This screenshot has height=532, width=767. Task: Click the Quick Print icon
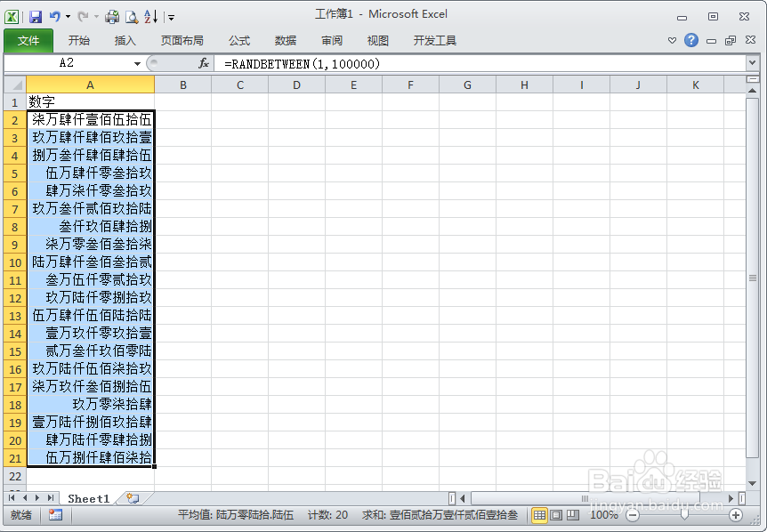(112, 17)
